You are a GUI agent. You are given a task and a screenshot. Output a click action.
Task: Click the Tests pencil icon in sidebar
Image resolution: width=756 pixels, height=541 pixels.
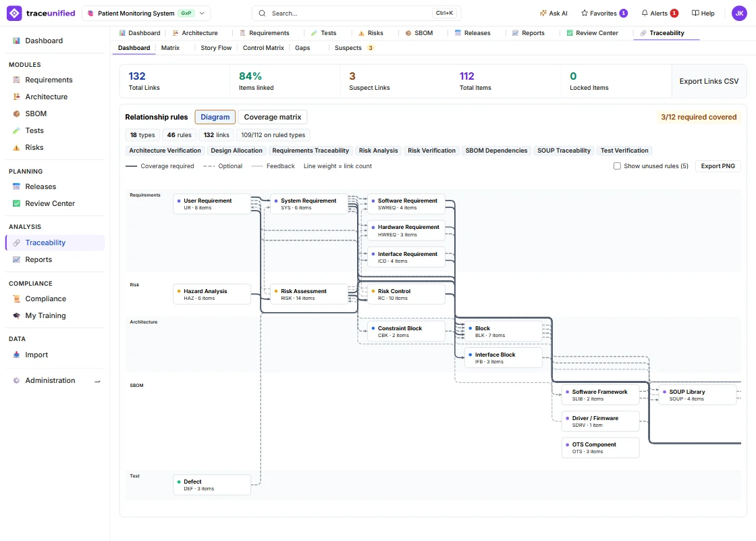pos(16,130)
